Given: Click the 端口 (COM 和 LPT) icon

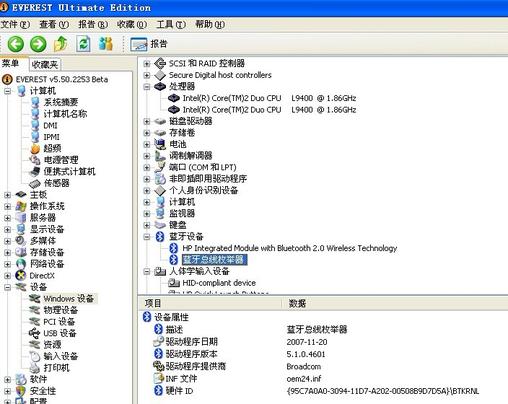Looking at the screenshot, I should coord(160,167).
